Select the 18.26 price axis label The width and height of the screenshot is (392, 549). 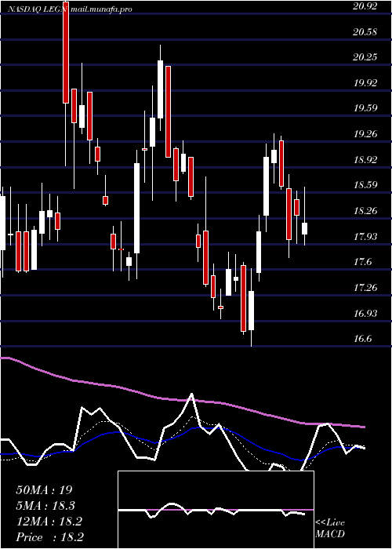point(365,211)
